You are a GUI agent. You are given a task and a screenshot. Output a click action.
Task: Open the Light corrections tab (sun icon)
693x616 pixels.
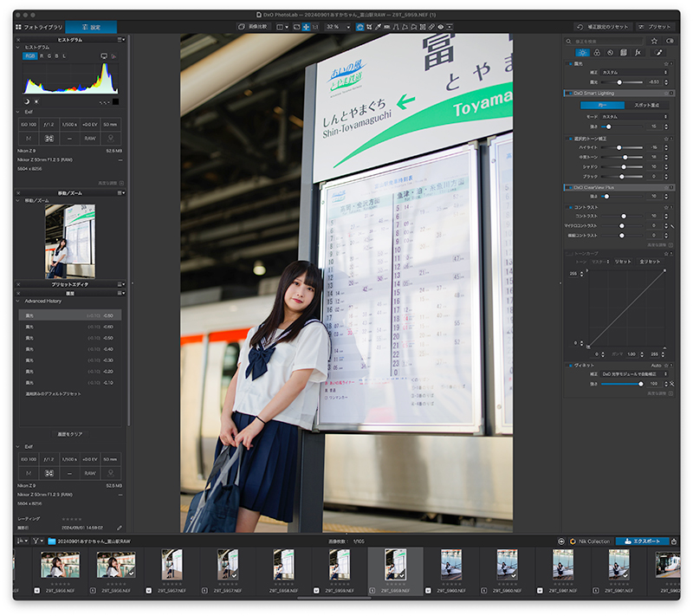583,52
